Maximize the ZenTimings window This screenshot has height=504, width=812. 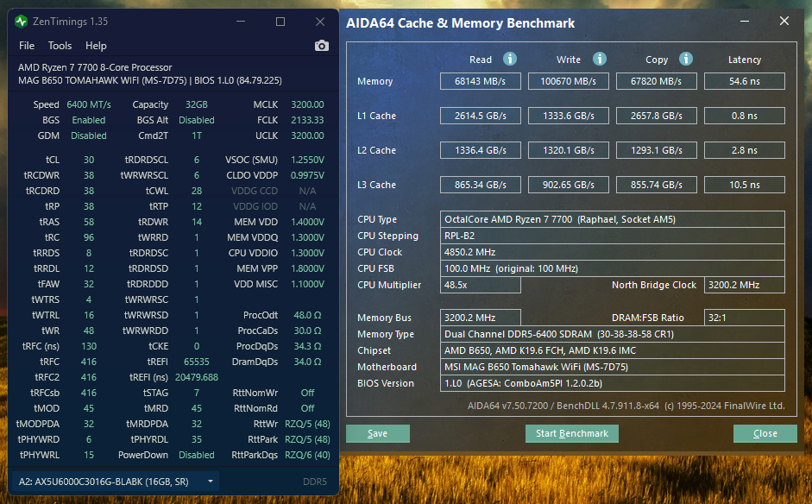click(280, 22)
